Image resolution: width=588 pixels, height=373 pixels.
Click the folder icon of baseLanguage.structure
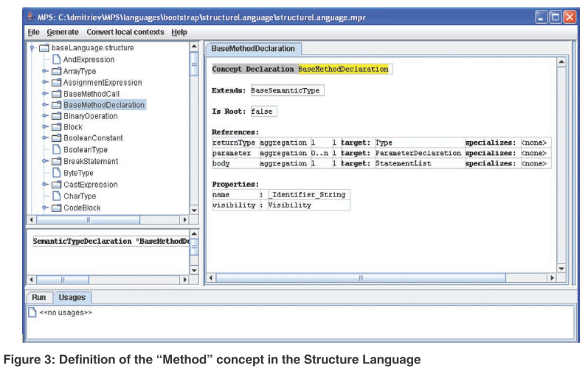(x=44, y=48)
